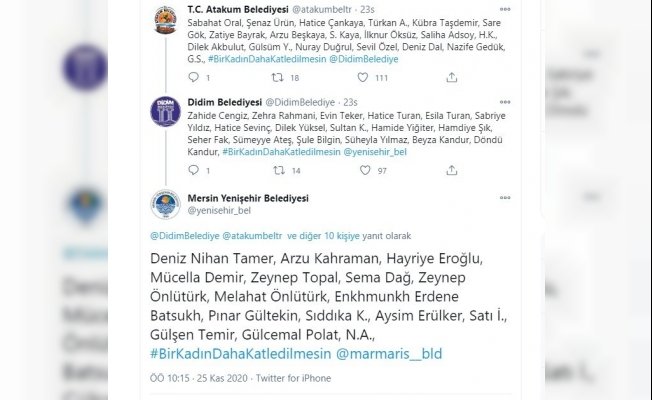The width and height of the screenshot is (652, 400).
Task: Open the T.C. Atakum Belediyesi profile picture
Action: [165, 22]
